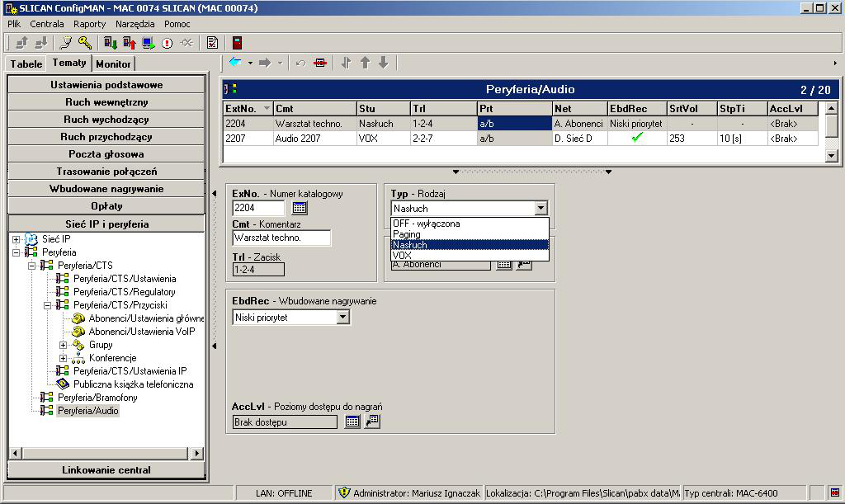Image resolution: width=845 pixels, height=504 pixels.
Task: Click the gray forward arrow
Action: pyautogui.click(x=265, y=63)
